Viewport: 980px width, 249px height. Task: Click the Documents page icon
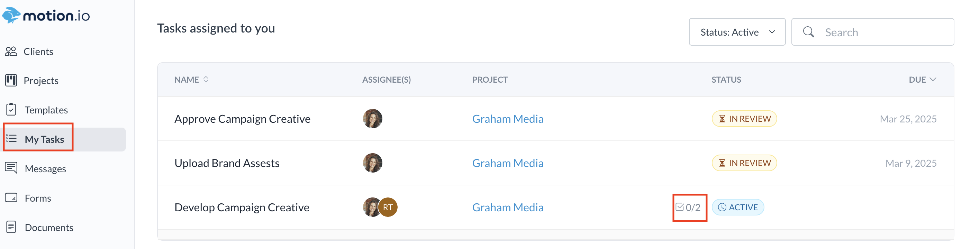11,227
